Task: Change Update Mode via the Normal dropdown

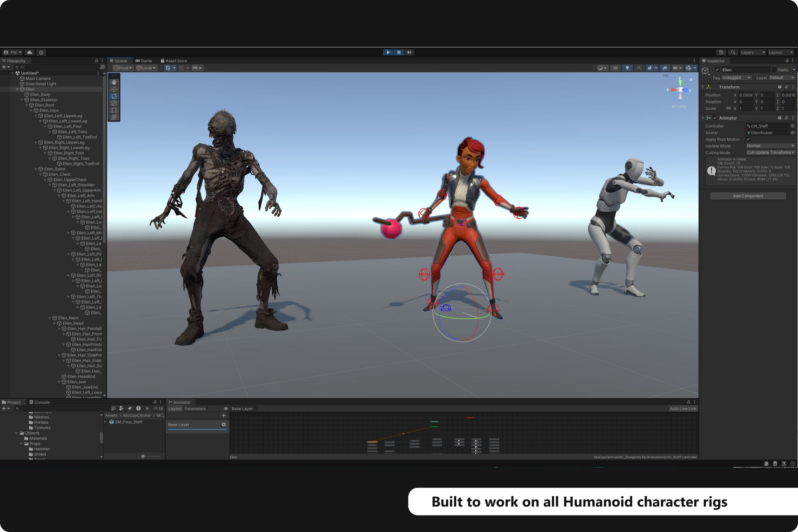Action: 770,145
